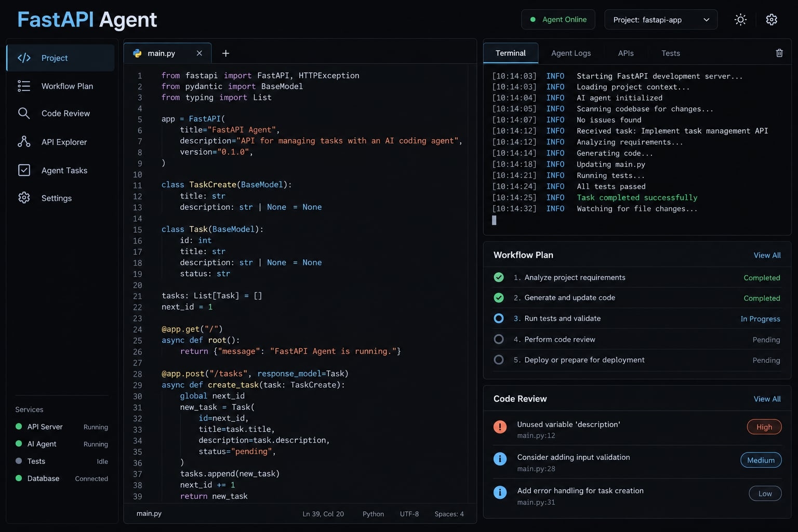Open API Explorer via its node icon
The width and height of the screenshot is (798, 532).
click(24, 141)
